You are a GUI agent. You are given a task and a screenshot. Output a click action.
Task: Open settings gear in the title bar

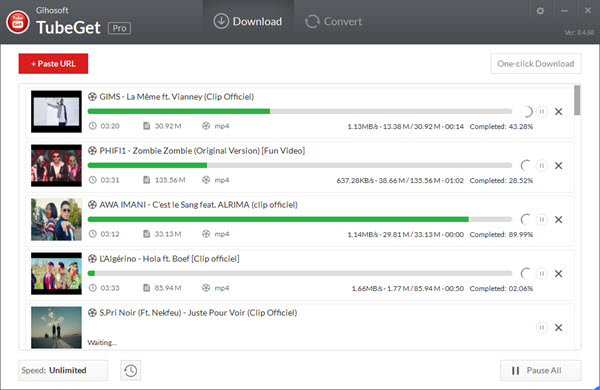pyautogui.click(x=540, y=11)
